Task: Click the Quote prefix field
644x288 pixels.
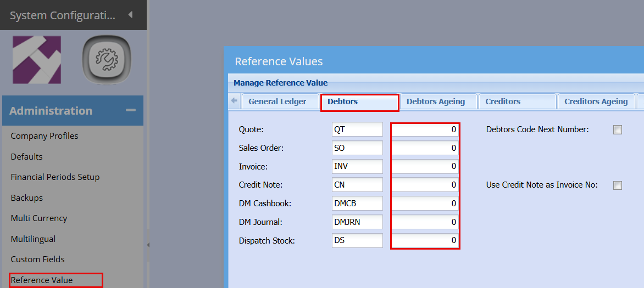Action: pyautogui.click(x=357, y=129)
